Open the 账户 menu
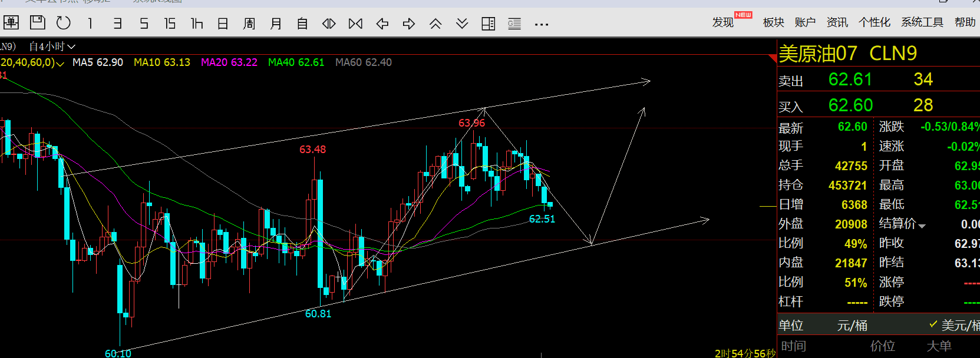This screenshot has height=358, width=980. pos(805,22)
